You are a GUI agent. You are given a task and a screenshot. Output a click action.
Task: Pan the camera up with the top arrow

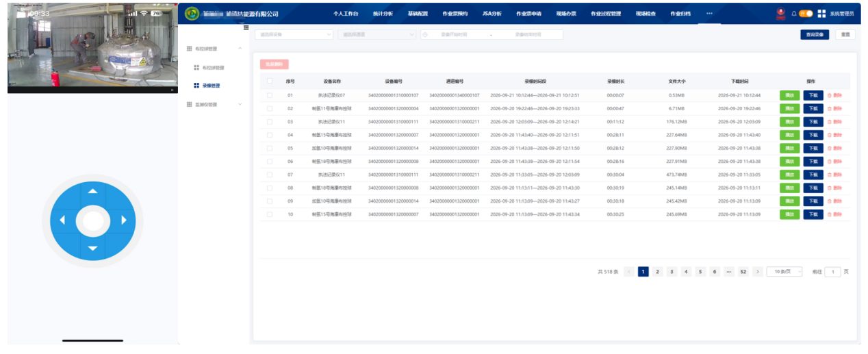92,191
